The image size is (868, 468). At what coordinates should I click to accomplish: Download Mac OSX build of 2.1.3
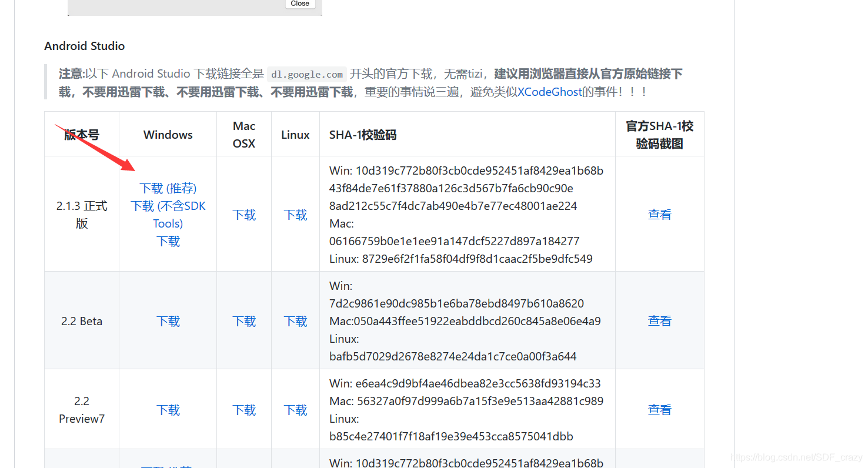pos(244,215)
